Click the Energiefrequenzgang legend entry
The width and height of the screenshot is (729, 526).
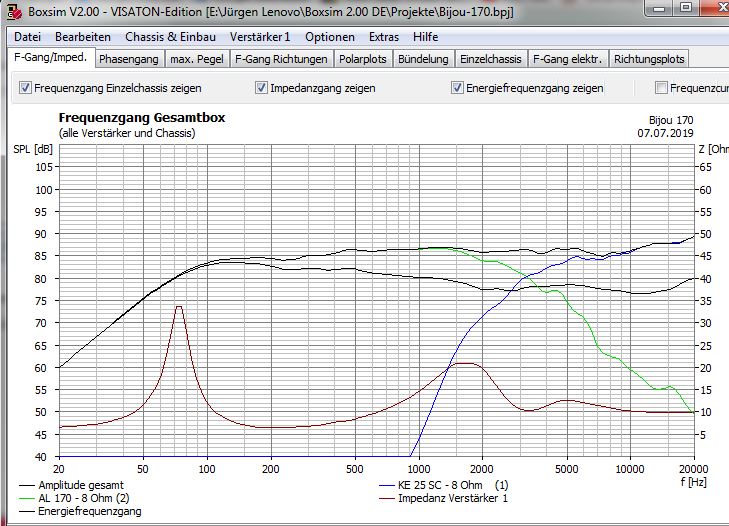coord(80,511)
